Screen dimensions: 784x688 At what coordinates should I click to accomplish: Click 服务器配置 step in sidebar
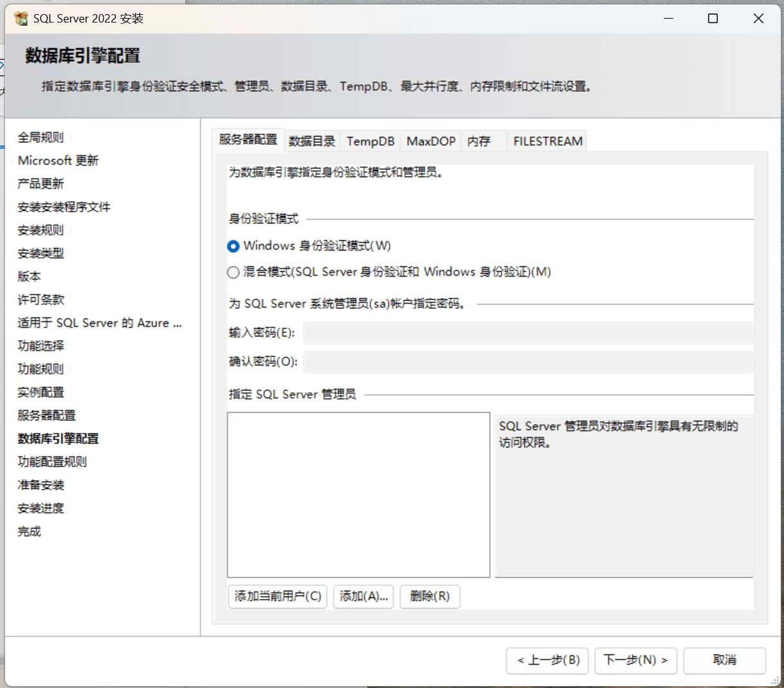pyautogui.click(x=46, y=415)
